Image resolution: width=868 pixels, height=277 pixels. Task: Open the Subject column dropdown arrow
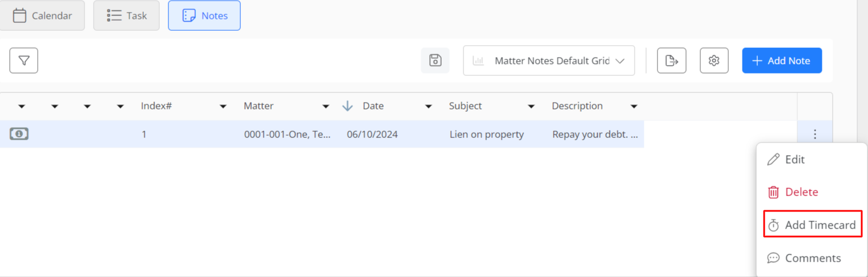click(x=531, y=107)
